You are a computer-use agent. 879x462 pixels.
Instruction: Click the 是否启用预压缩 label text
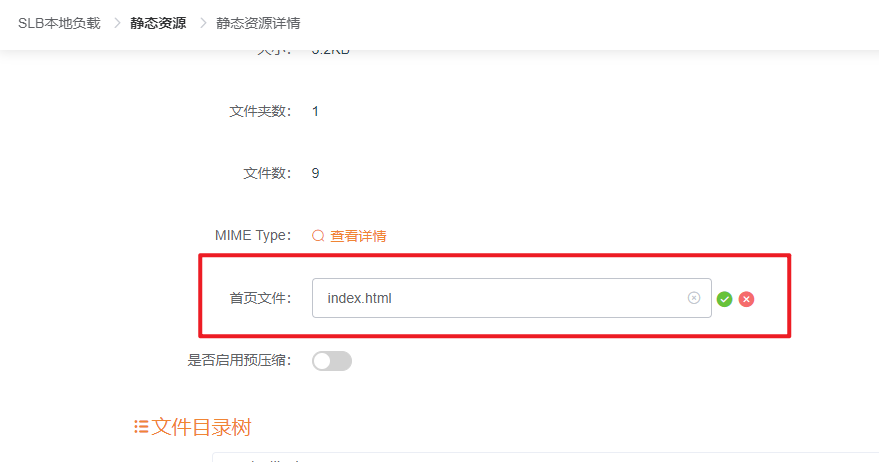pos(239,361)
